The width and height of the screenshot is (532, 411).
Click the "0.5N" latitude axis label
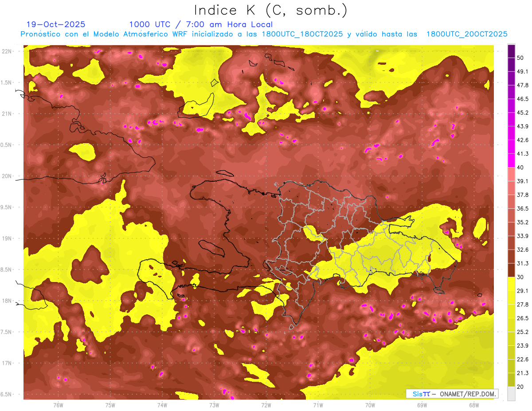point(7,145)
